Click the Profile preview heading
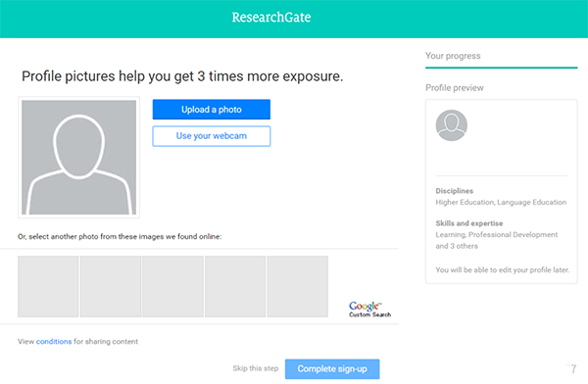 pos(455,88)
